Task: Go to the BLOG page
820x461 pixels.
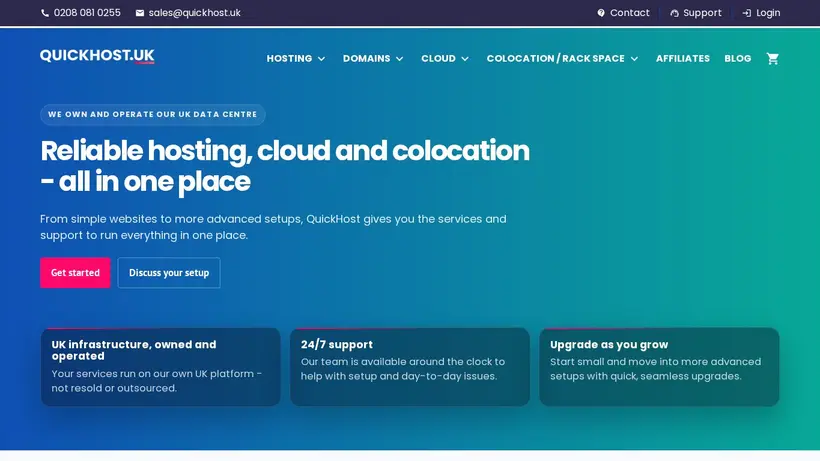Action: point(738,59)
